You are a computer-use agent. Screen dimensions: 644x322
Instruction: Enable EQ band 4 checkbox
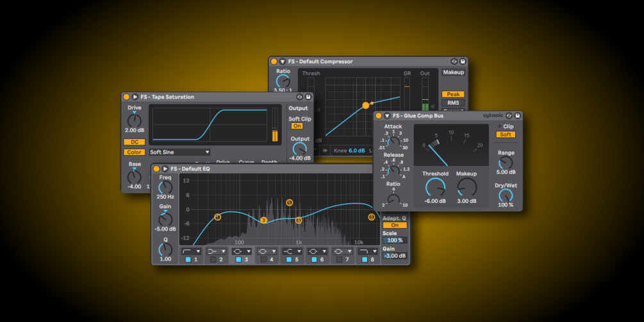tap(263, 260)
